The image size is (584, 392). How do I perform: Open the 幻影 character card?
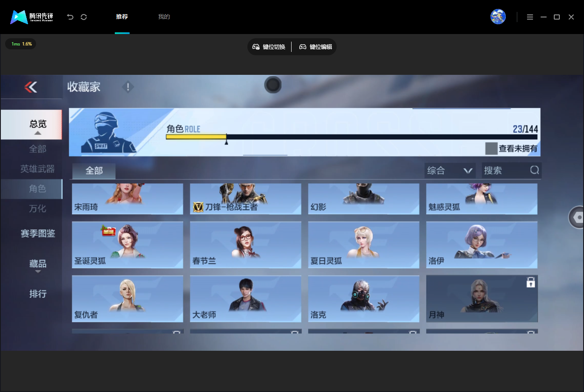click(x=364, y=199)
